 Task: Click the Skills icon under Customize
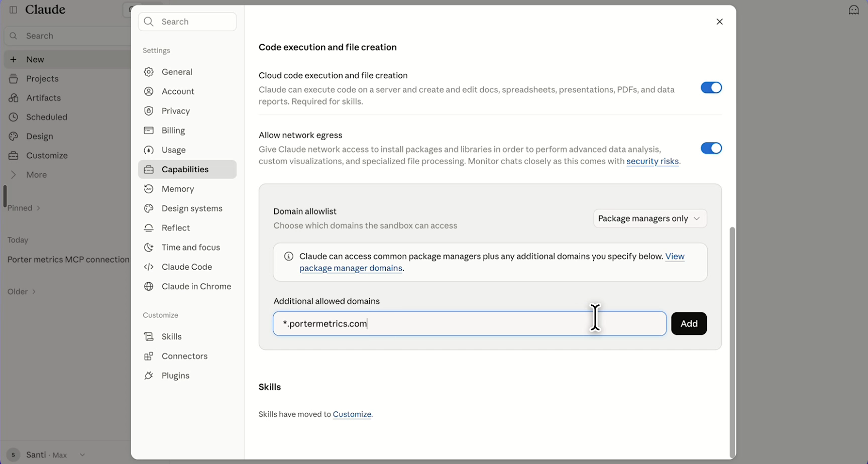[x=149, y=337]
